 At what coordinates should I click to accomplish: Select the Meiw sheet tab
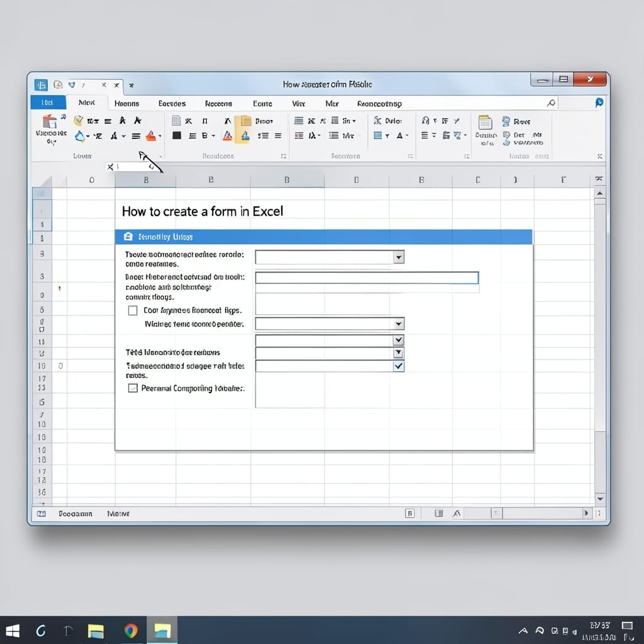point(118,514)
